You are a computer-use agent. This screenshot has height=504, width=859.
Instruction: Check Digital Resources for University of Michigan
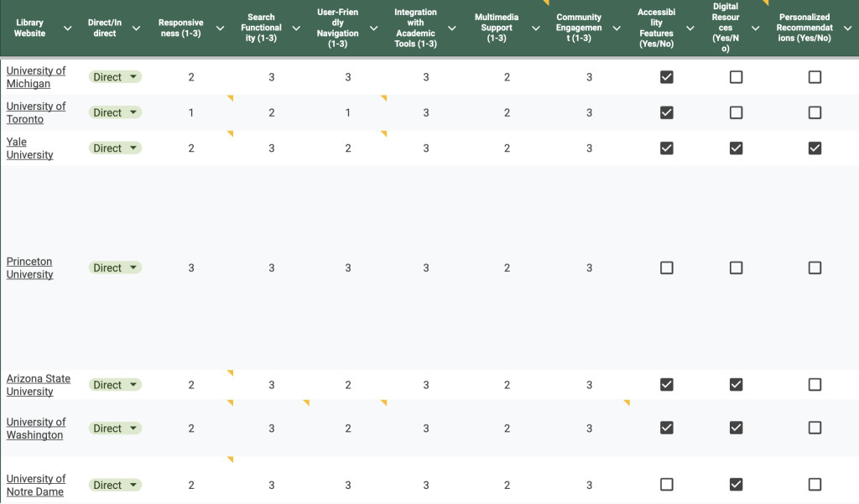[737, 76]
